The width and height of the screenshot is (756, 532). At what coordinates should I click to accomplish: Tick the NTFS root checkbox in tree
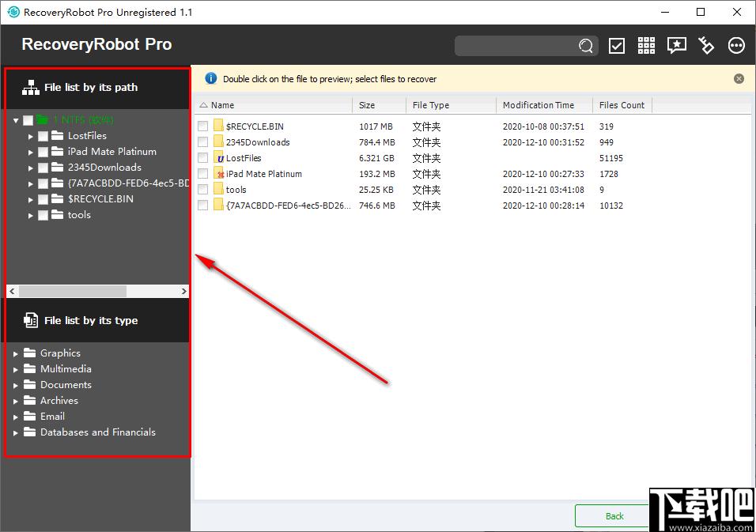click(28, 120)
